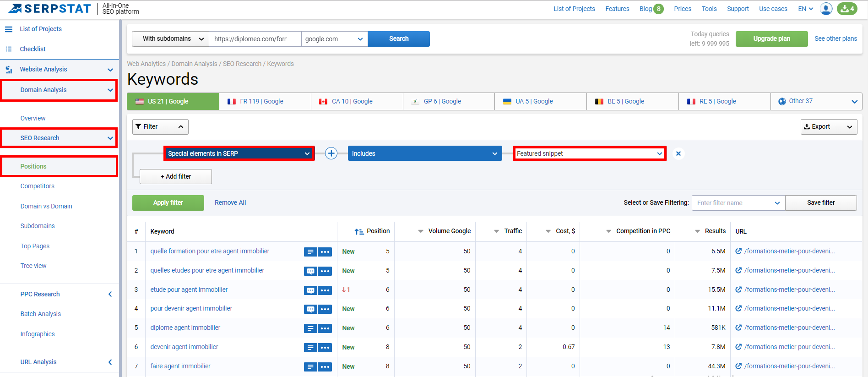The width and height of the screenshot is (868, 377).
Task: Click the Website Analysis sidebar icon
Action: tap(9, 70)
